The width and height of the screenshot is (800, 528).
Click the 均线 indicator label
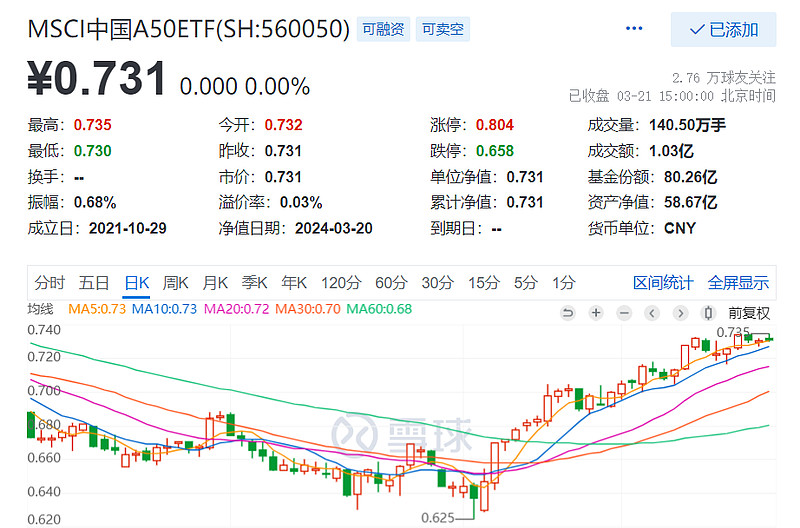[x=40, y=309]
